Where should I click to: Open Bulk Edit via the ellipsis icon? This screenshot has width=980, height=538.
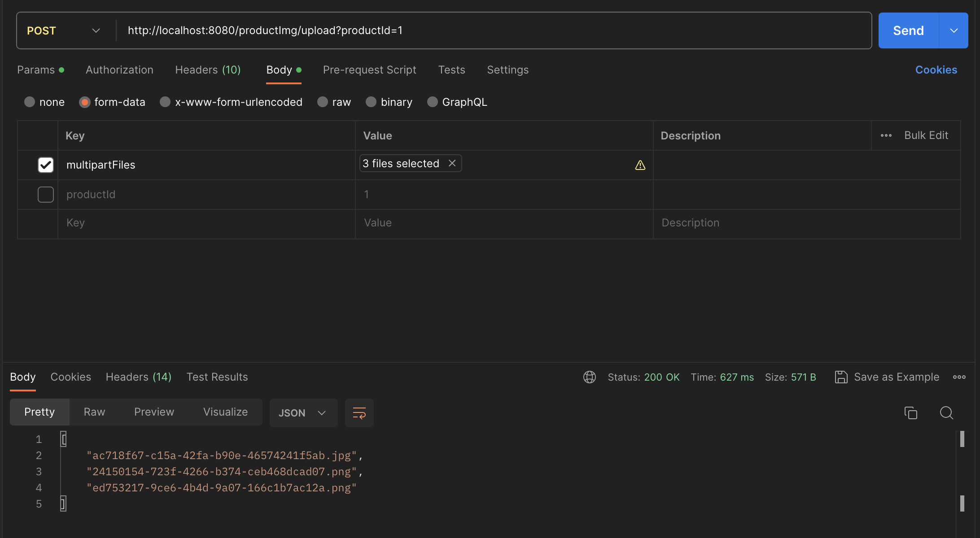coord(886,135)
